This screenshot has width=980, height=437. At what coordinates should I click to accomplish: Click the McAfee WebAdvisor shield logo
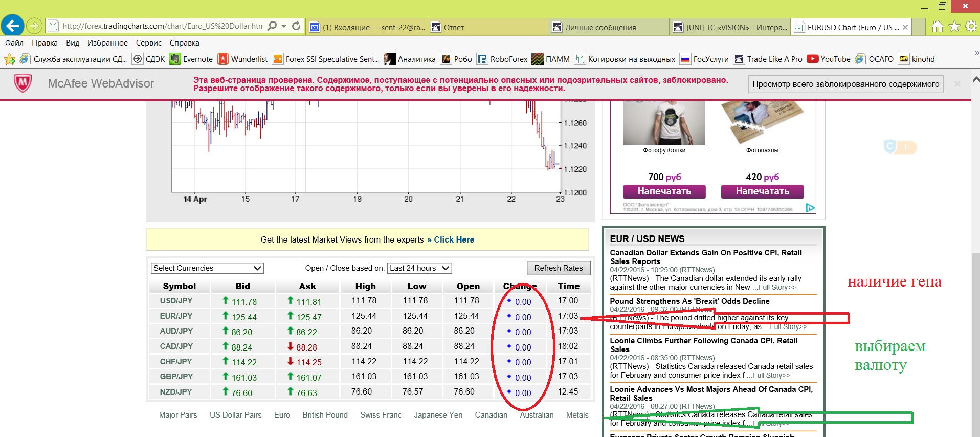tap(23, 83)
